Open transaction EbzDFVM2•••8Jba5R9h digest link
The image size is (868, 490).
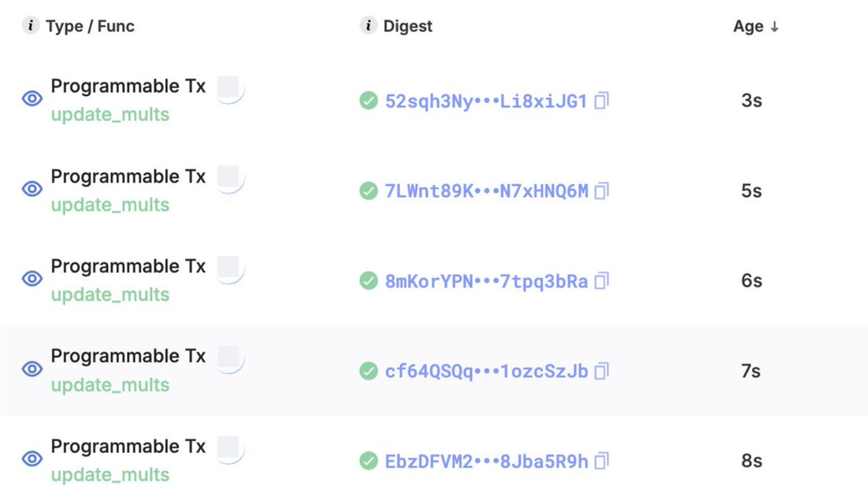click(x=486, y=461)
